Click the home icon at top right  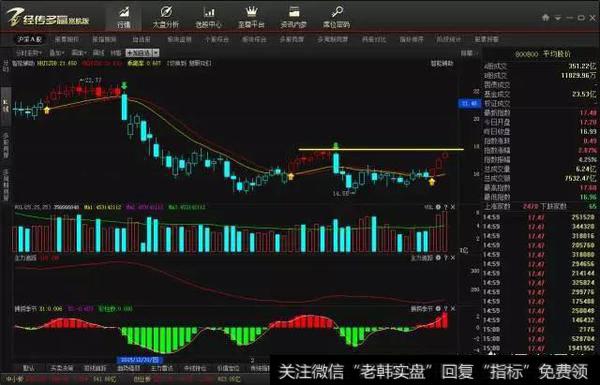[x=546, y=18]
